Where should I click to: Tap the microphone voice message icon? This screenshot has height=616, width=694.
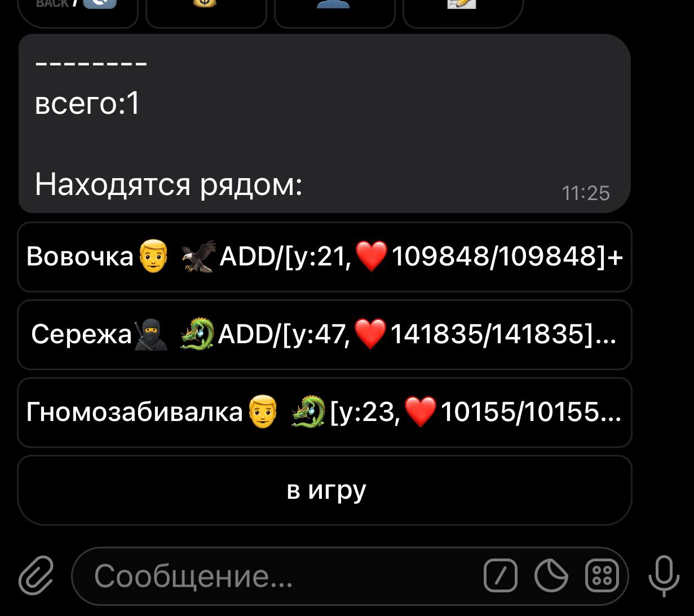664,575
